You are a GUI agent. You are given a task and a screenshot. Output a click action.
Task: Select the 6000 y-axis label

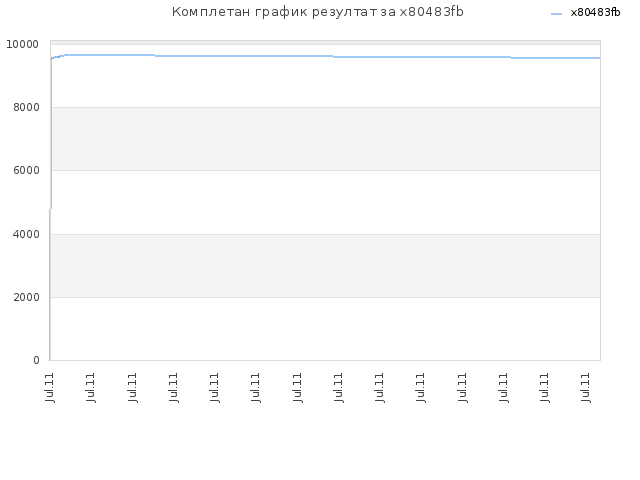[x=26, y=171]
